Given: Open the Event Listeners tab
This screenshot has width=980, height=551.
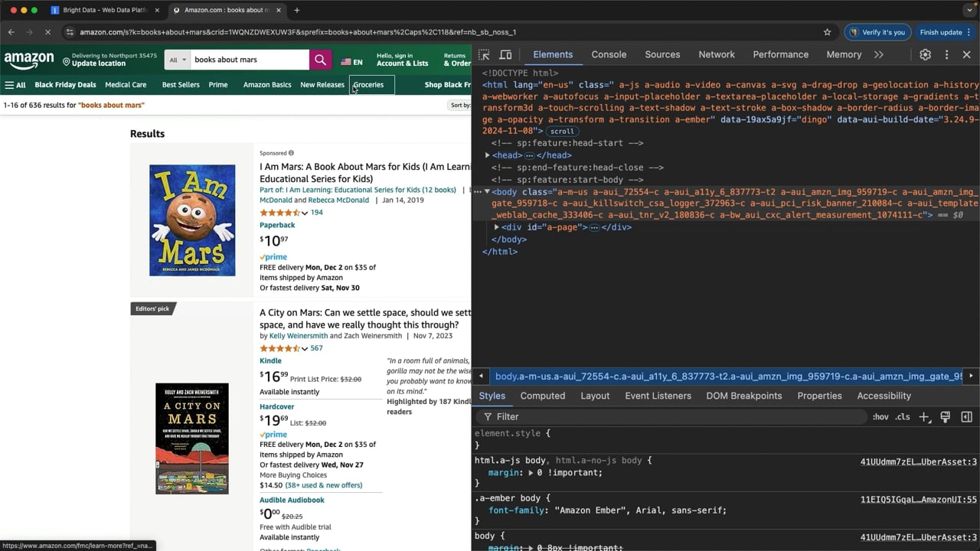Looking at the screenshot, I should click(x=658, y=396).
